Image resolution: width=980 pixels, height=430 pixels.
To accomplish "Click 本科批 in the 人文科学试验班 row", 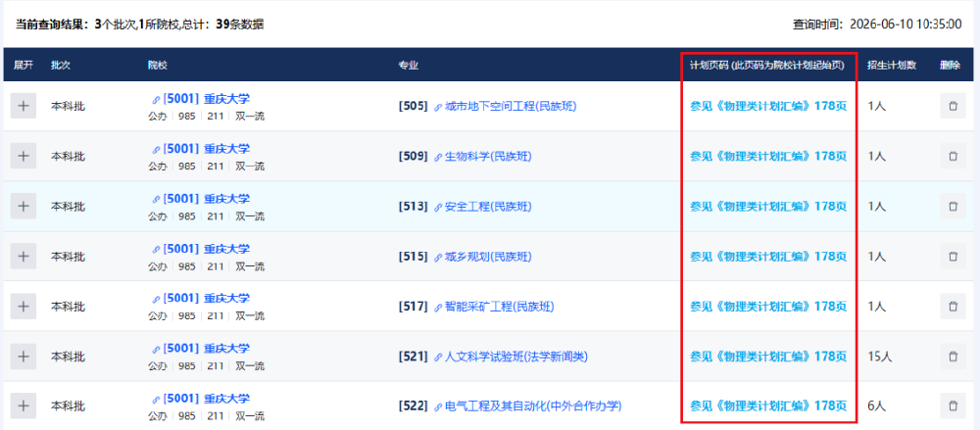I will [x=68, y=357].
